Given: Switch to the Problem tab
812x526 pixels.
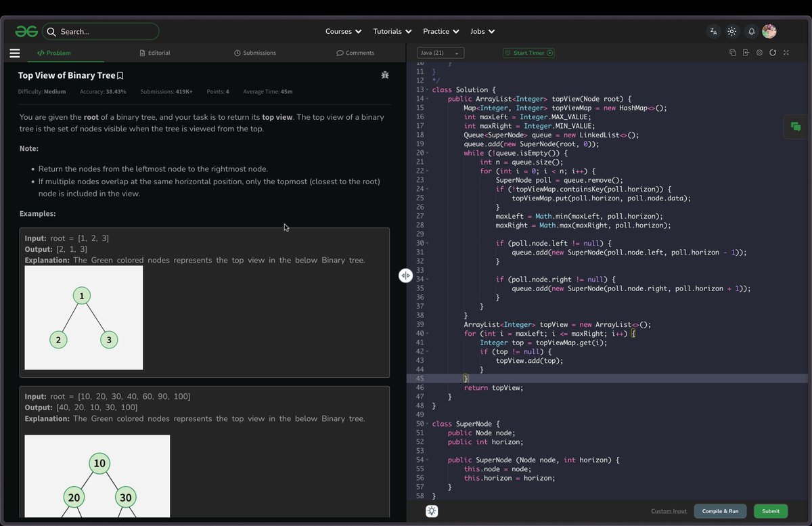Looking at the screenshot, I should pos(53,53).
